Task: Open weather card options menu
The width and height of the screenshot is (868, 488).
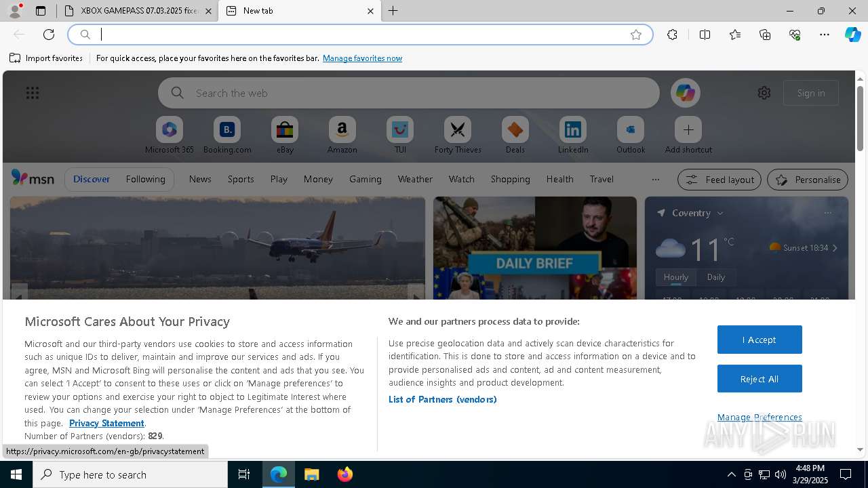Action: point(827,213)
